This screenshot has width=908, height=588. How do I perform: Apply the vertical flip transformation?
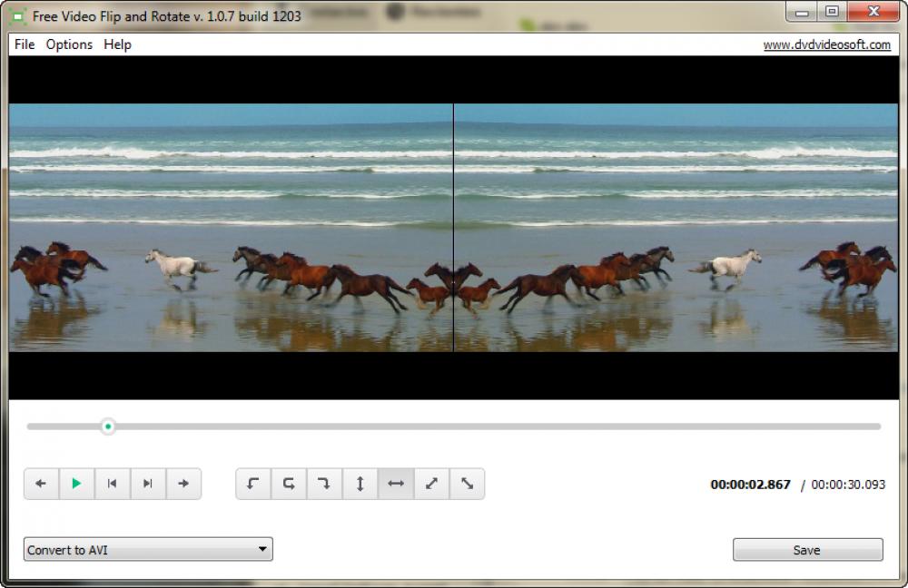pos(360,484)
